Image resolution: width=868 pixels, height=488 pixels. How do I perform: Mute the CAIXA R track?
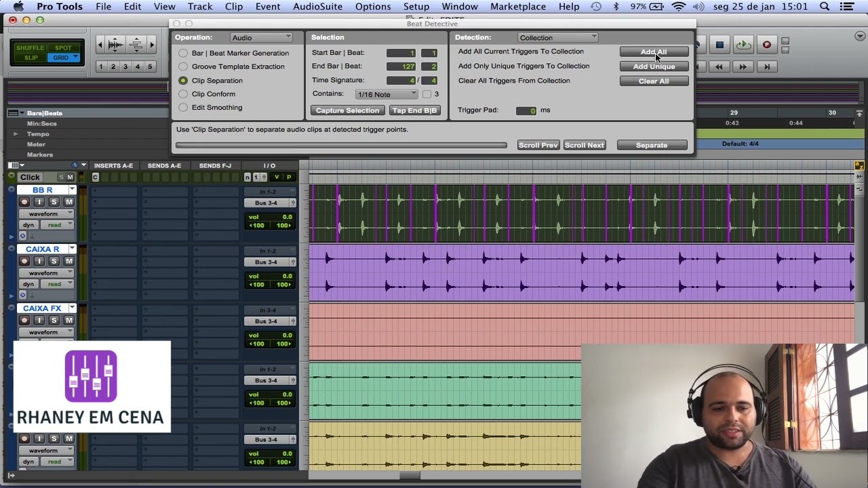pos(68,261)
